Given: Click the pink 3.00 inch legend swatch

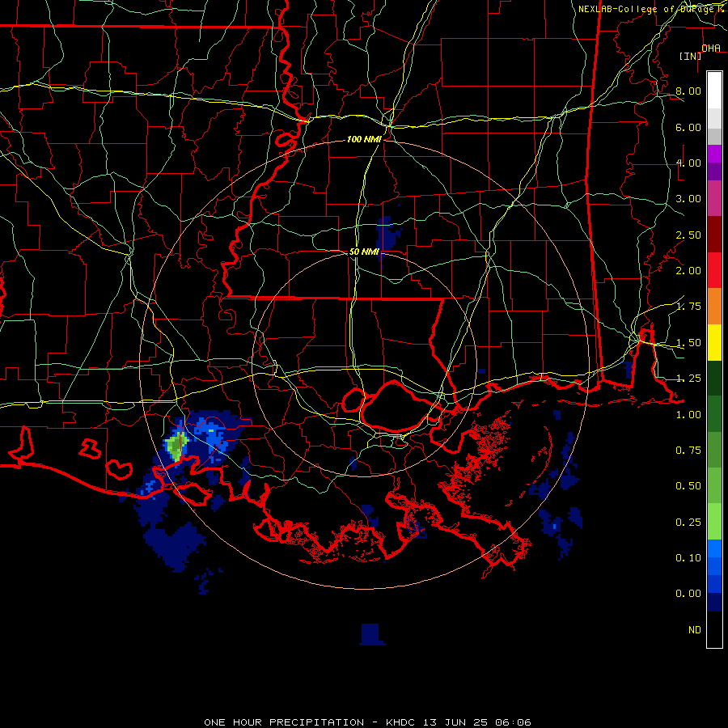Looking at the screenshot, I should coord(714,198).
